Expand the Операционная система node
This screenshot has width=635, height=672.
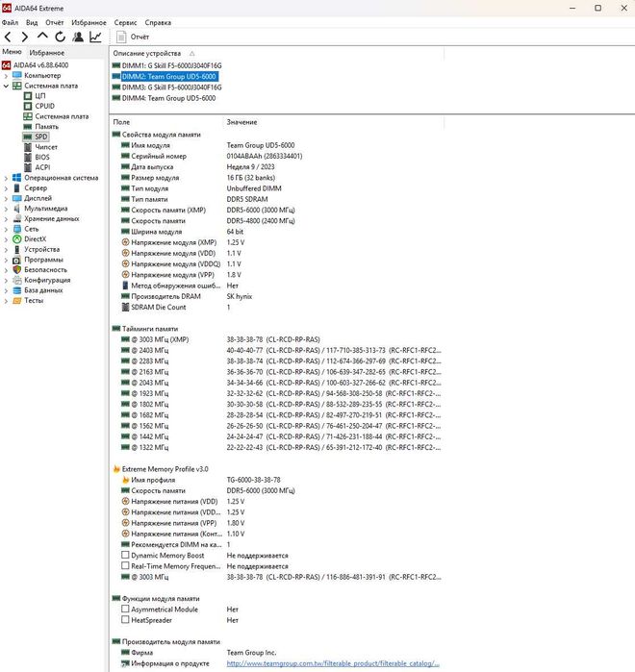coord(6,178)
